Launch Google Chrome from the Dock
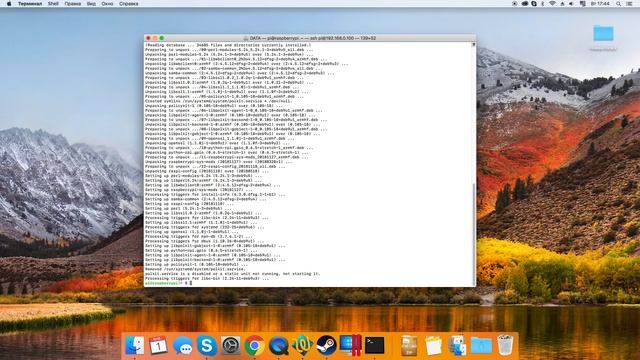This screenshot has width=640, height=360. [254, 346]
